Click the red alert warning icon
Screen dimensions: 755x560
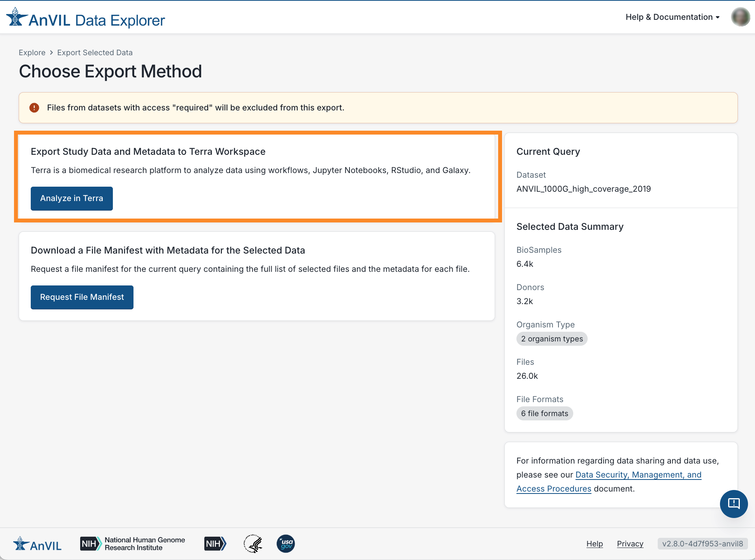34,108
